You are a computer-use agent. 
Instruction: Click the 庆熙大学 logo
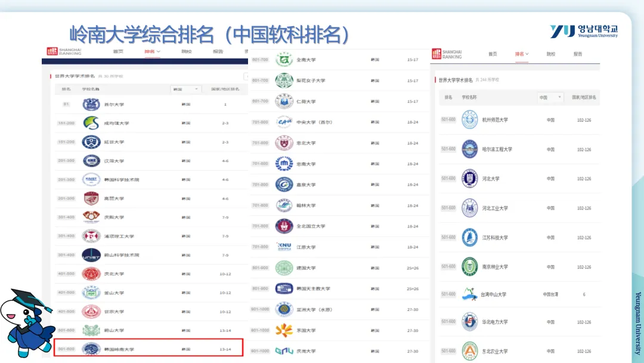tap(91, 217)
